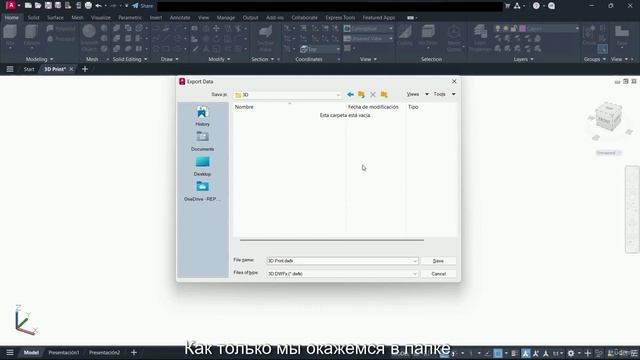Image resolution: width=640 pixels, height=360 pixels.
Task: Switch to the Visualize ribbon tab
Action: (x=100, y=18)
